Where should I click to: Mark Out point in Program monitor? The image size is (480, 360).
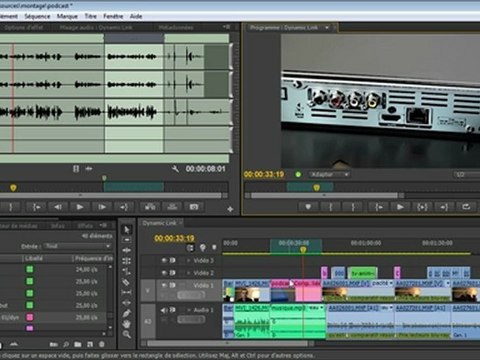click(353, 207)
